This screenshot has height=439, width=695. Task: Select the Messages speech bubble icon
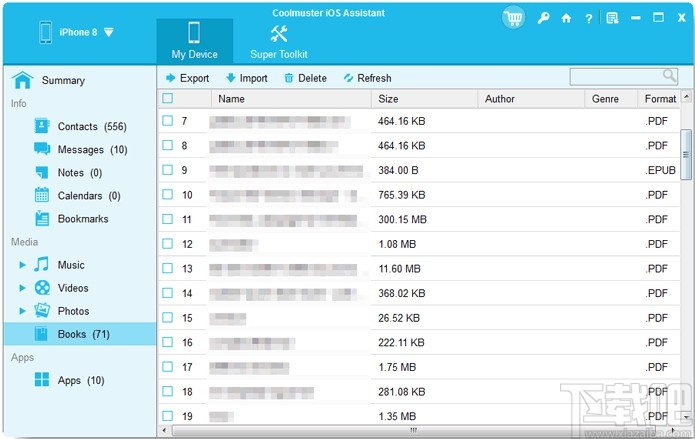tap(42, 149)
